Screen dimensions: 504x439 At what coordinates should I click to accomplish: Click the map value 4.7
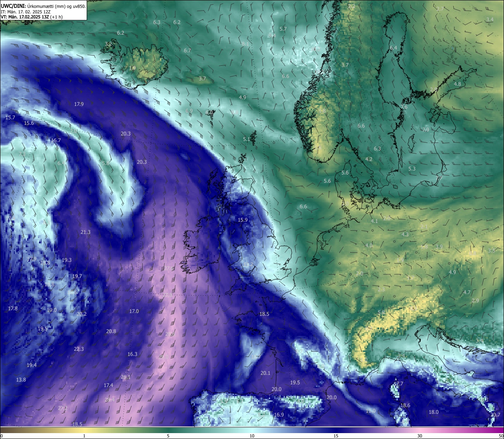click(x=467, y=293)
